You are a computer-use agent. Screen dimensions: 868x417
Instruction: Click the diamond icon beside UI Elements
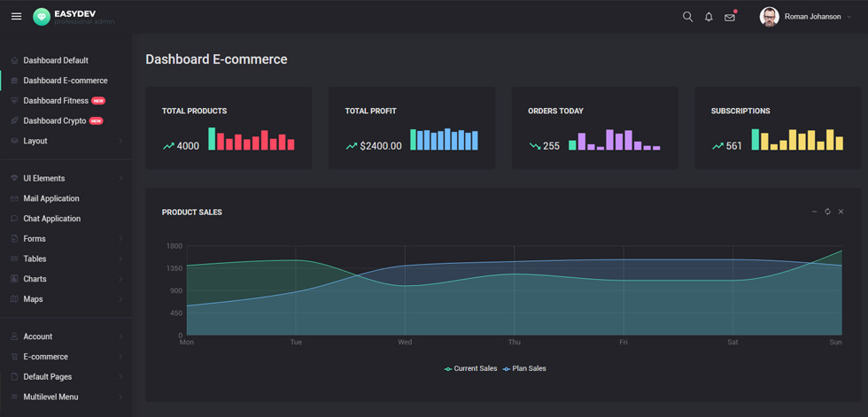tap(14, 178)
